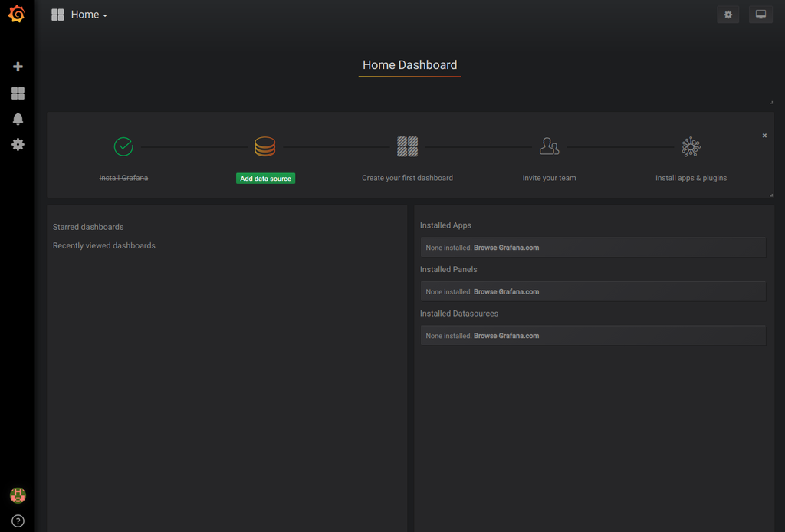Click the Invite your team users icon

[x=549, y=146]
